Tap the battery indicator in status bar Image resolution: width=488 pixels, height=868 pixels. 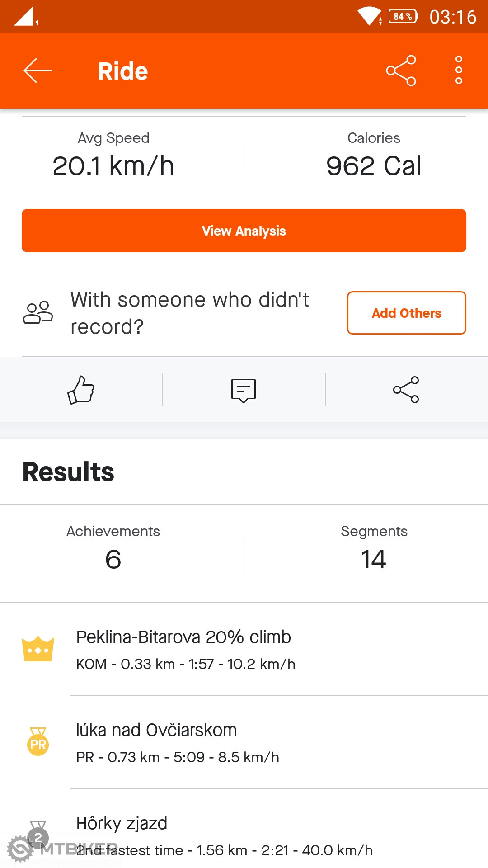403,17
